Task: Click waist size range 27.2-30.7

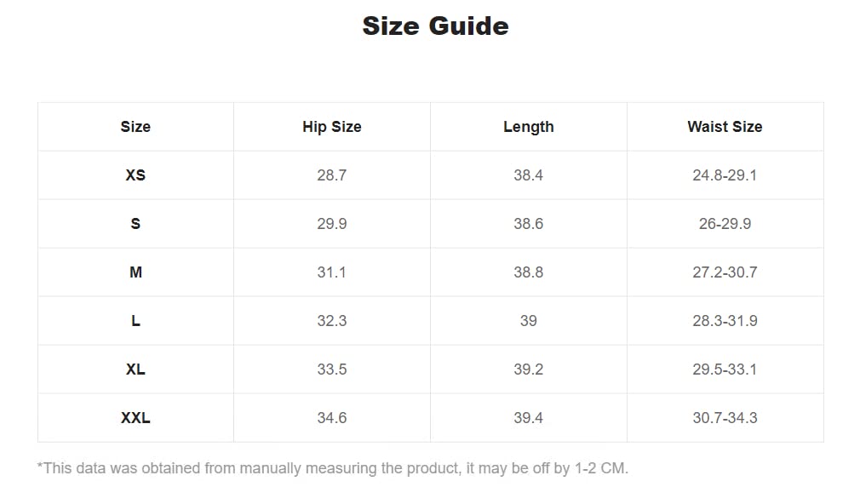Action: click(x=725, y=272)
